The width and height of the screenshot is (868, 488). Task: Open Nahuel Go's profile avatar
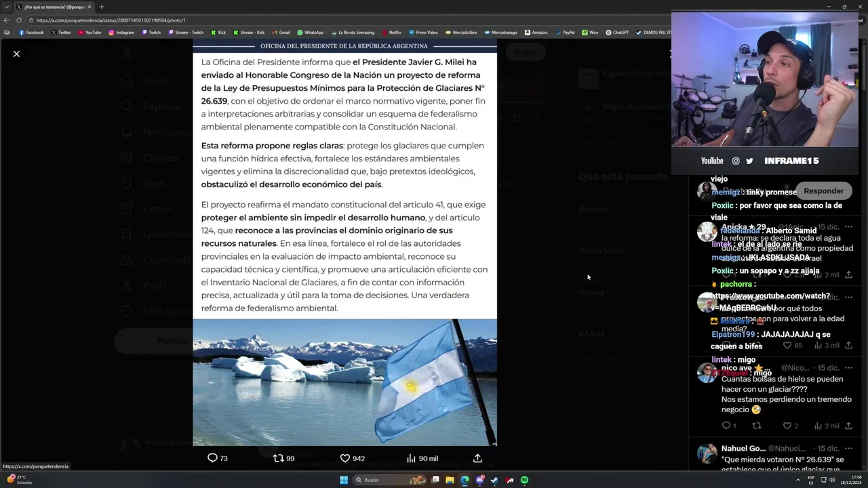point(707,453)
